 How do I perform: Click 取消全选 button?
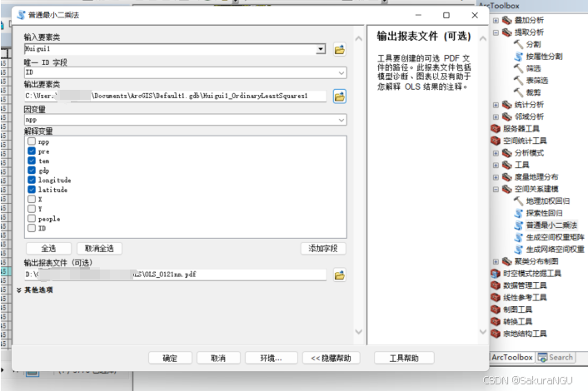[x=99, y=248]
